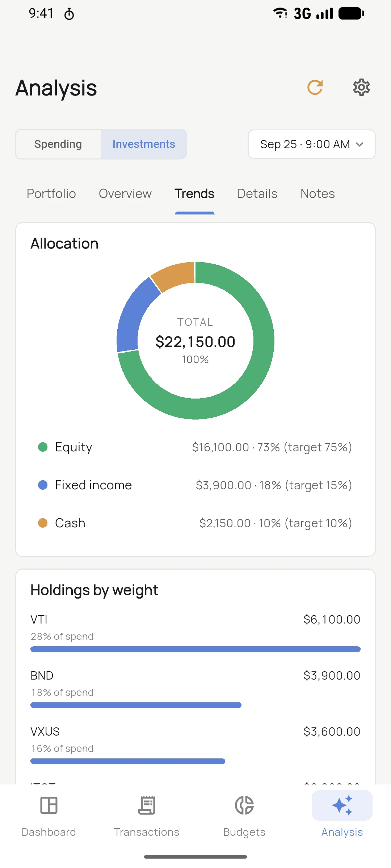Tap the 100% label inside donut
This screenshot has width=391, height=868.
click(195, 359)
